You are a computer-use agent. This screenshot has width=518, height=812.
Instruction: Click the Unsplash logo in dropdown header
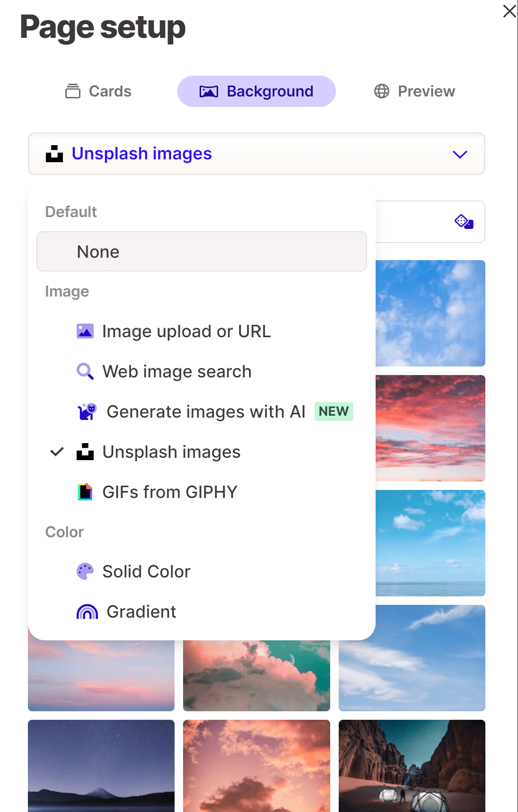[x=54, y=154]
